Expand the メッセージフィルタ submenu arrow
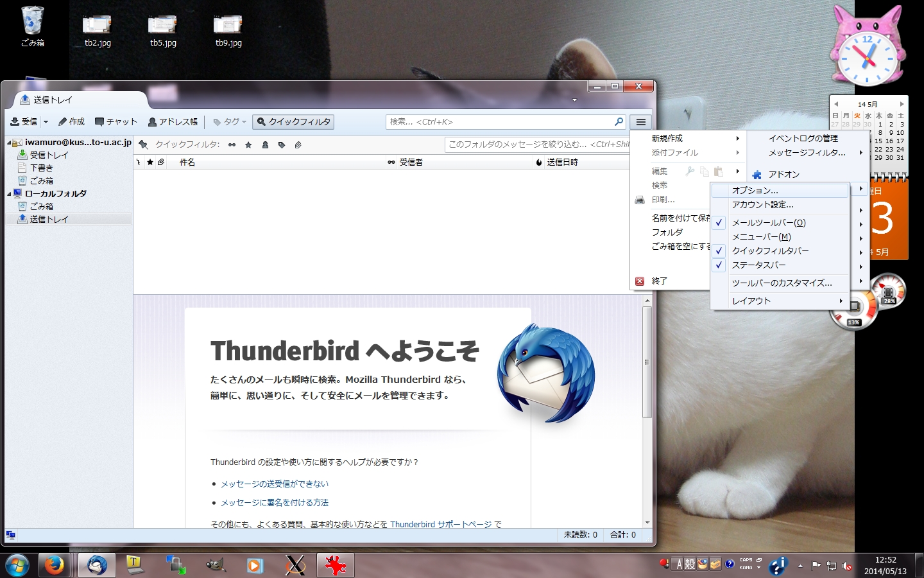Viewport: 924px width, 578px height. (860, 153)
